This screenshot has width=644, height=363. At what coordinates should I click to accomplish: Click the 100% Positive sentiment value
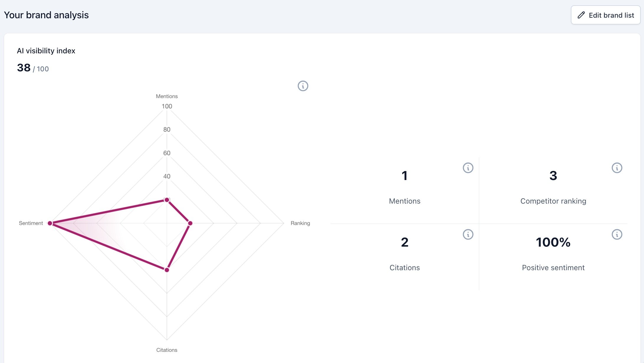553,242
